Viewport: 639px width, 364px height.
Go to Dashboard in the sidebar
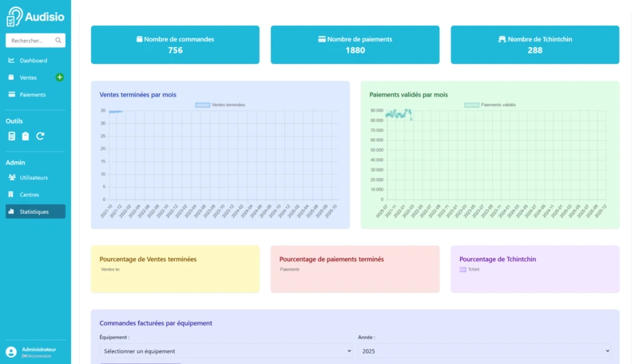(x=33, y=61)
